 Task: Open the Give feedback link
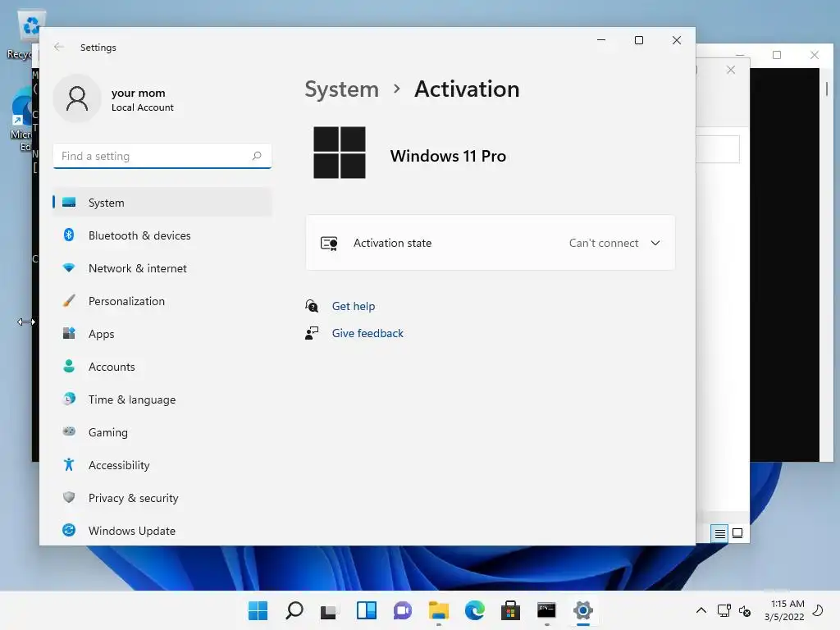click(367, 333)
